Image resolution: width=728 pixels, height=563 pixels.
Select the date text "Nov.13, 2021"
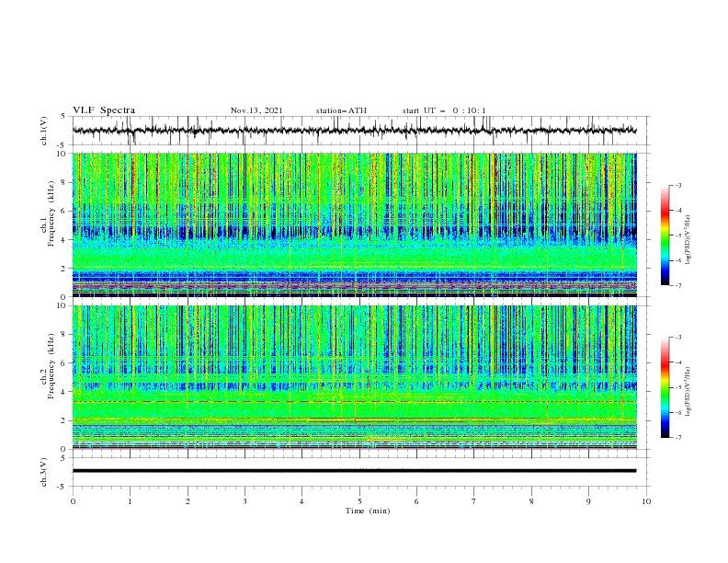pyautogui.click(x=256, y=110)
